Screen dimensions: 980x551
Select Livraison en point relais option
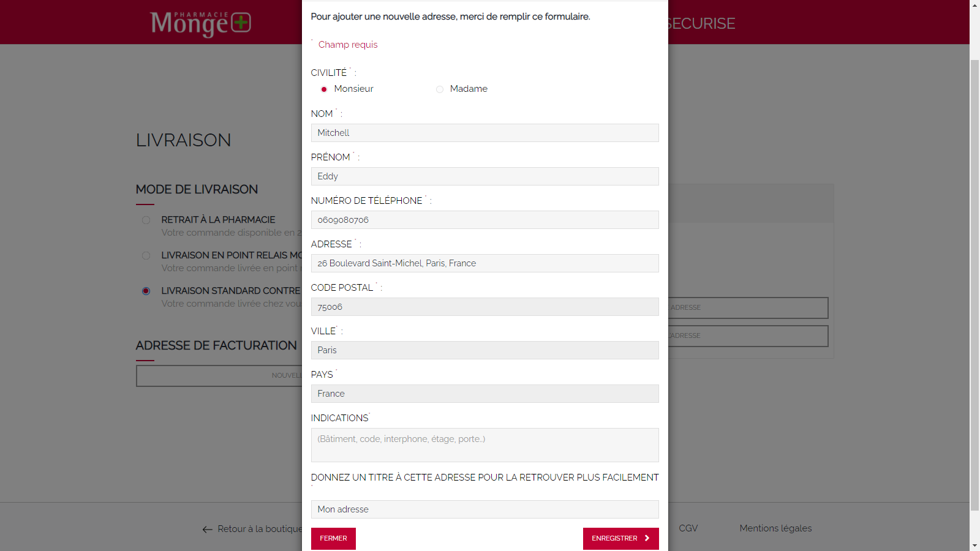(x=146, y=256)
